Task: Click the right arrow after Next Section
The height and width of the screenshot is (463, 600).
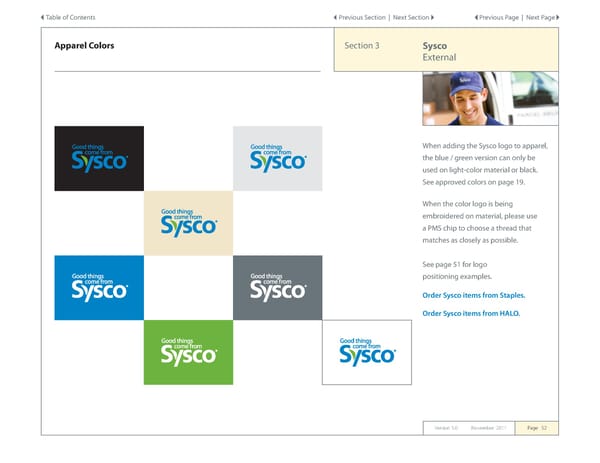Action: coord(432,18)
